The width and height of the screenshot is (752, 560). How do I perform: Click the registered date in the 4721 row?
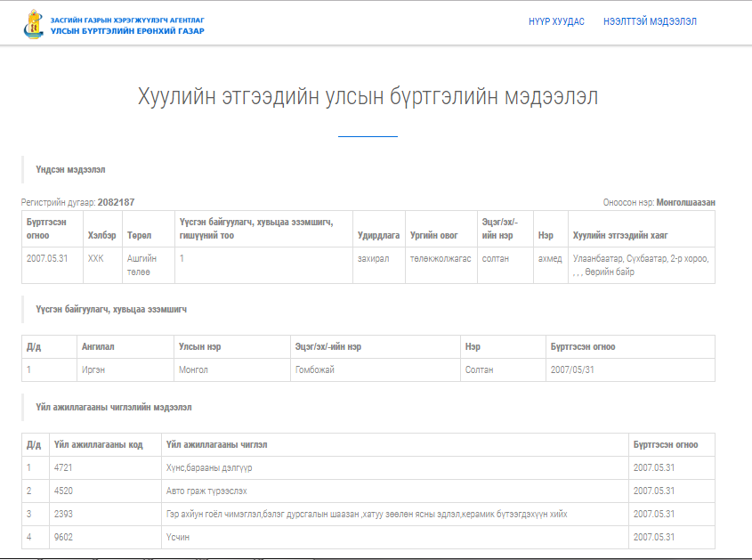click(x=654, y=467)
